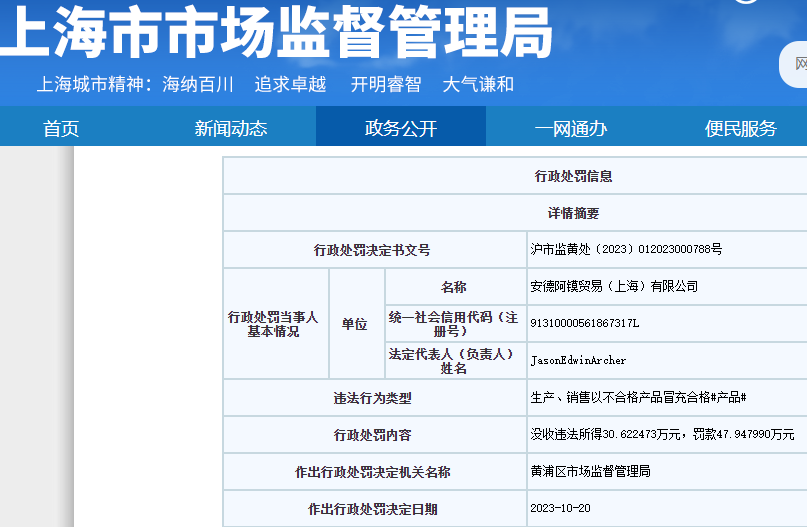This screenshot has width=807, height=527.
Task: Click the company name 安德阿镆贸易（上海）有限公司
Action: [x=614, y=286]
